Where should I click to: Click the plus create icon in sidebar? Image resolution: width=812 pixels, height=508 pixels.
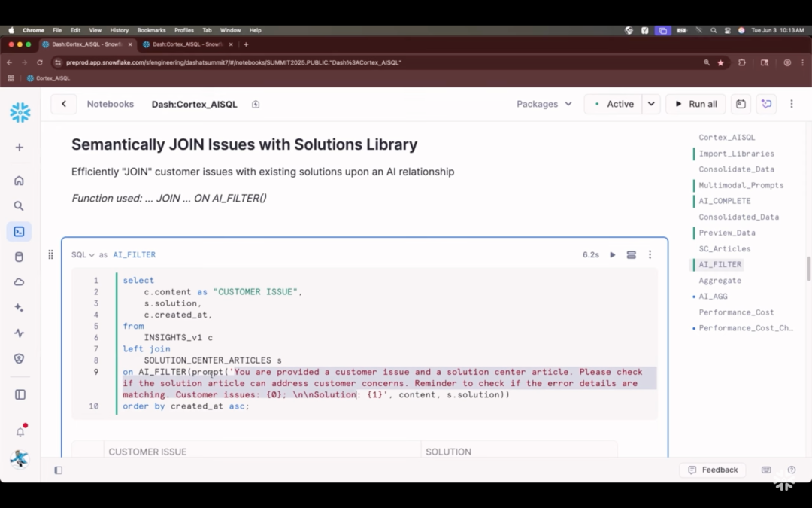[19, 148]
